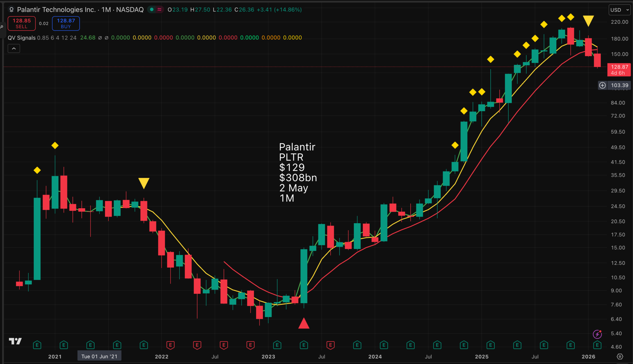
Task: Click the Tue 01 Jun '21 date label
Action: point(99,356)
